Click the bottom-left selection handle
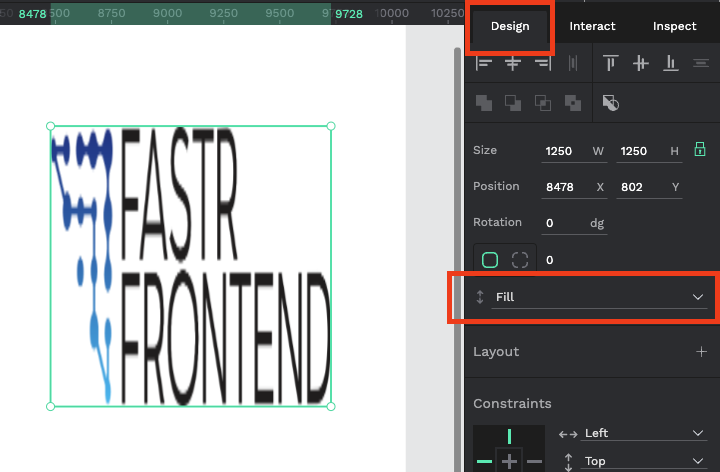This screenshot has height=472, width=720. coord(51,406)
